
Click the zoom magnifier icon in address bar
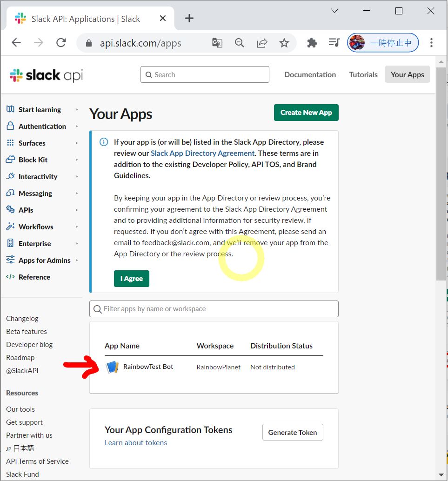coord(239,43)
